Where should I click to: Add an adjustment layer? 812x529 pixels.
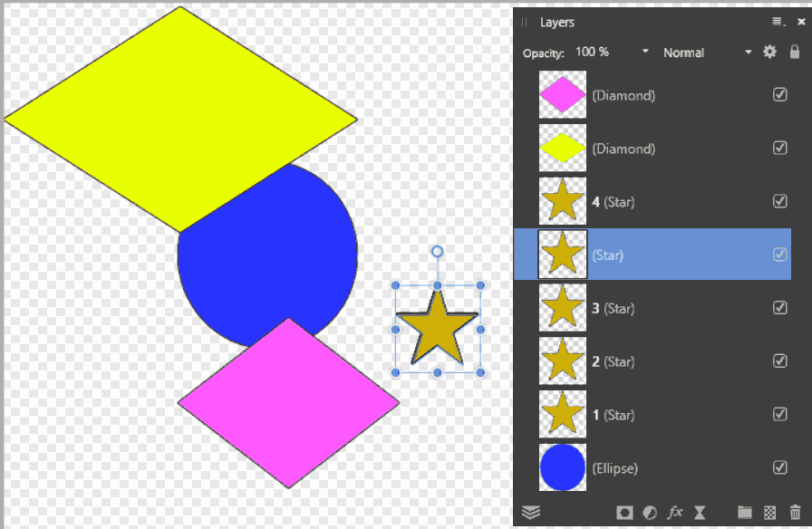tap(650, 513)
